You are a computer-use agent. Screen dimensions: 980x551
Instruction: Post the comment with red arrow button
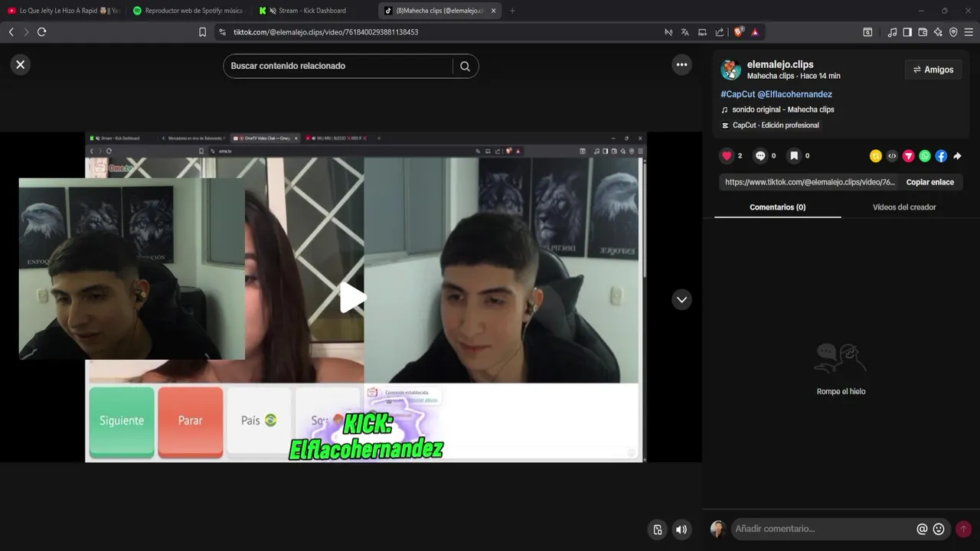coord(963,529)
